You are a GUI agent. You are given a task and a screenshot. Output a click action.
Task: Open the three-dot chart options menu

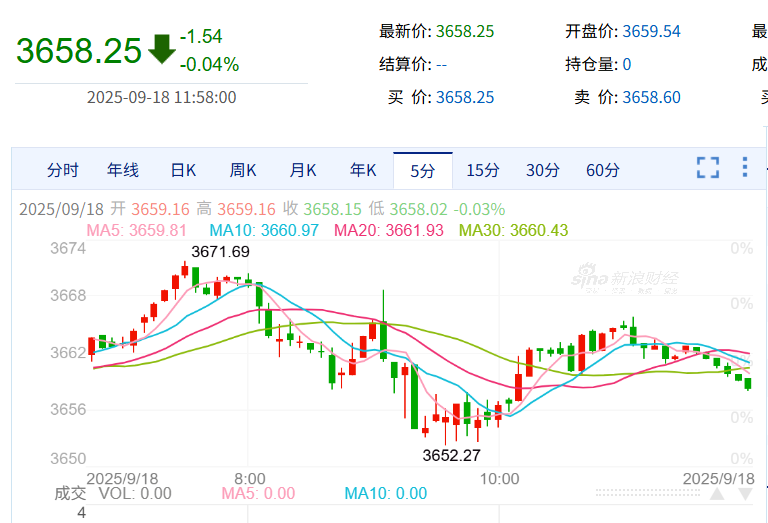(x=745, y=168)
